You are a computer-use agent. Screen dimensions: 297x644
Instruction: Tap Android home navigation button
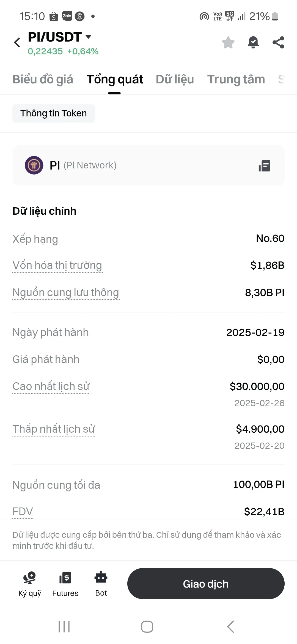point(147,627)
